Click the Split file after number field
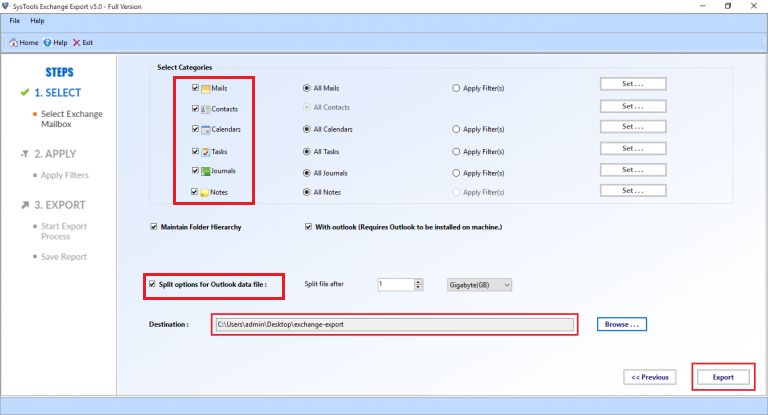The width and height of the screenshot is (768, 415). [x=396, y=285]
